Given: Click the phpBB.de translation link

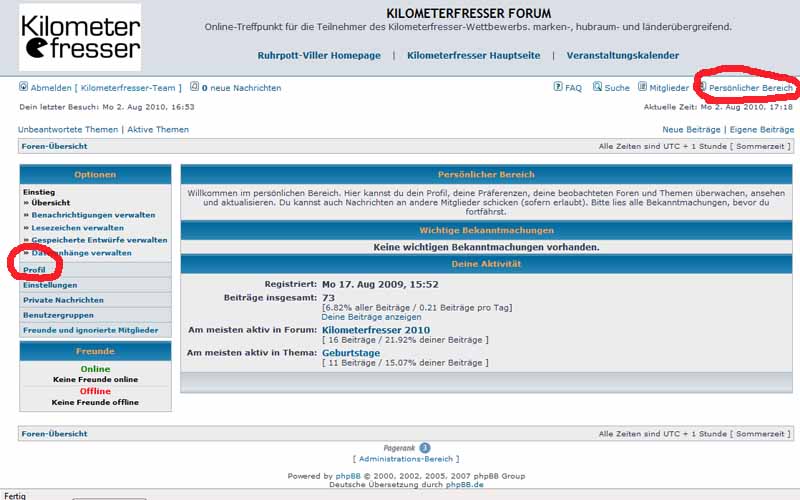Looking at the screenshot, I should pos(465,485).
